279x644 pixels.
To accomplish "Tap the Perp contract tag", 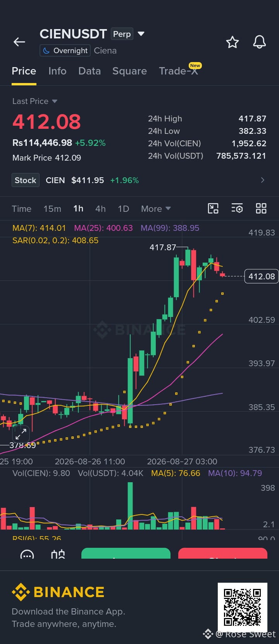I will coord(122,34).
